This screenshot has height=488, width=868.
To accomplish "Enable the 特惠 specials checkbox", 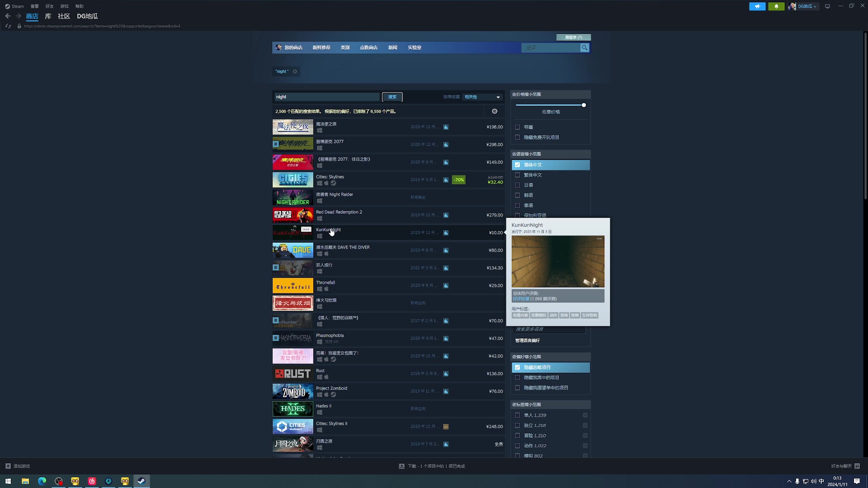I will (x=518, y=127).
